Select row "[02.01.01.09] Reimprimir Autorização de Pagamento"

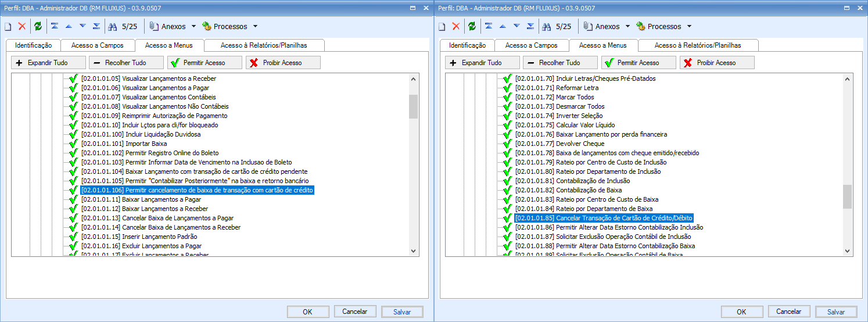154,116
